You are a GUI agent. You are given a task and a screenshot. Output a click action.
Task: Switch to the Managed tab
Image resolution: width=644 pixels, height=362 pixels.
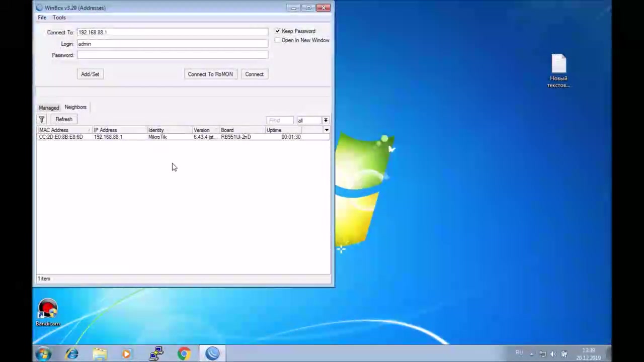(x=49, y=108)
